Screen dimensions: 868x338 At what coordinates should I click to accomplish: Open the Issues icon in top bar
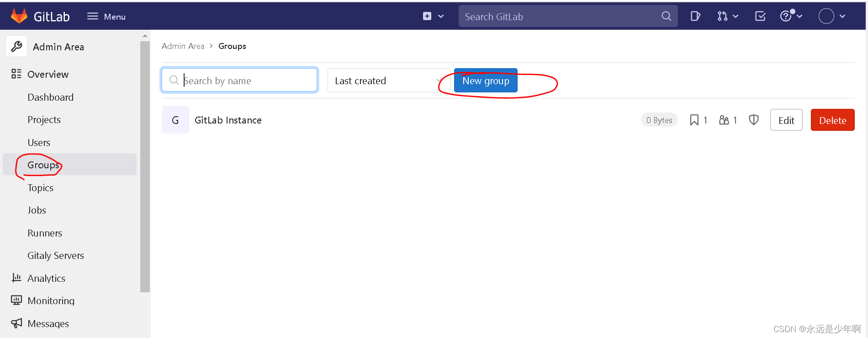tap(695, 16)
